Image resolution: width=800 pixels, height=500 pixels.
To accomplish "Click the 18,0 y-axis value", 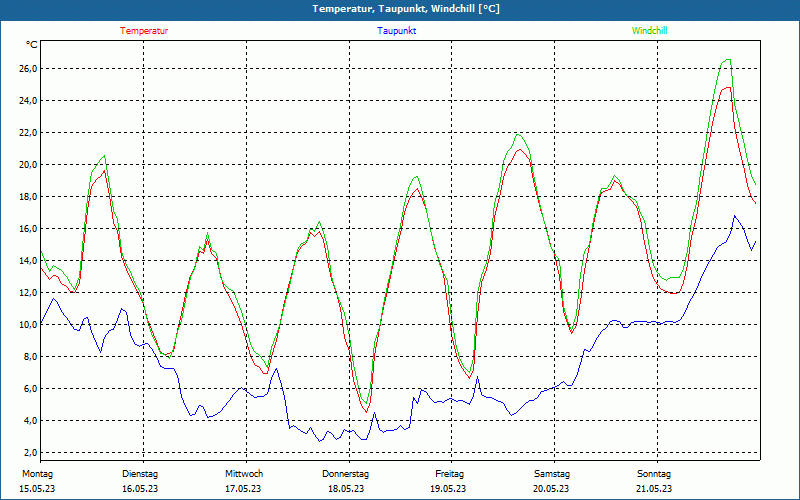I will pyautogui.click(x=29, y=196).
